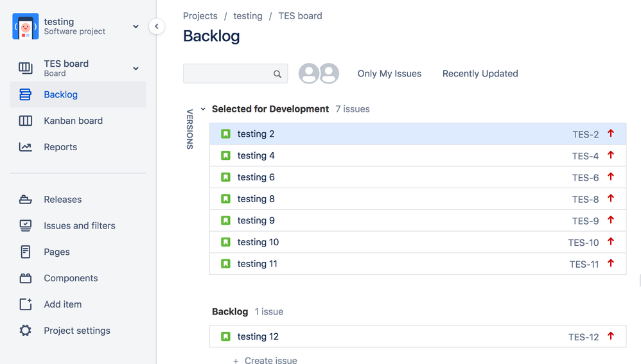Select the testing 9 issue row
The height and width of the screenshot is (364, 641).
417,221
